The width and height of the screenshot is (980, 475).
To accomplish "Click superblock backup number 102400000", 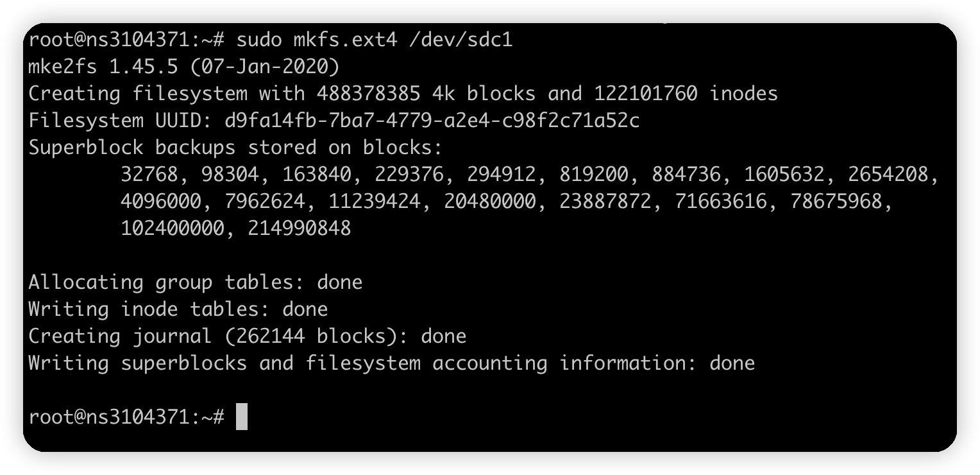I will point(172,229).
